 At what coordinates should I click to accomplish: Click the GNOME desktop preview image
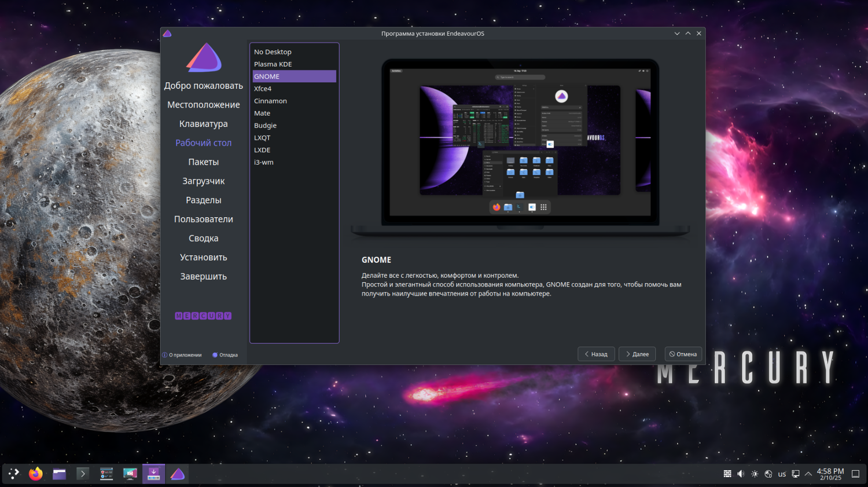(520, 147)
